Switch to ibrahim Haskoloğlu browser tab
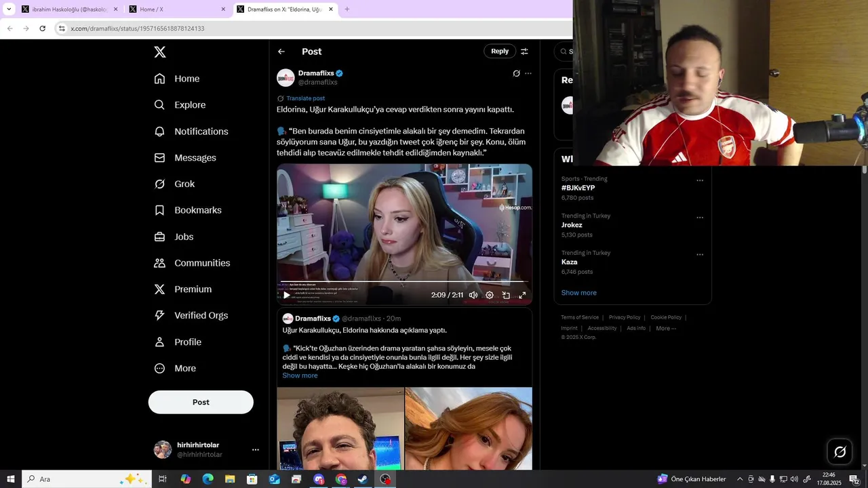 click(69, 9)
